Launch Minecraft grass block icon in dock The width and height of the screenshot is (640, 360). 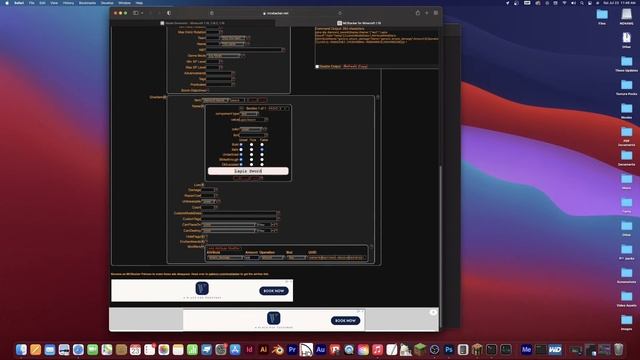click(x=420, y=350)
